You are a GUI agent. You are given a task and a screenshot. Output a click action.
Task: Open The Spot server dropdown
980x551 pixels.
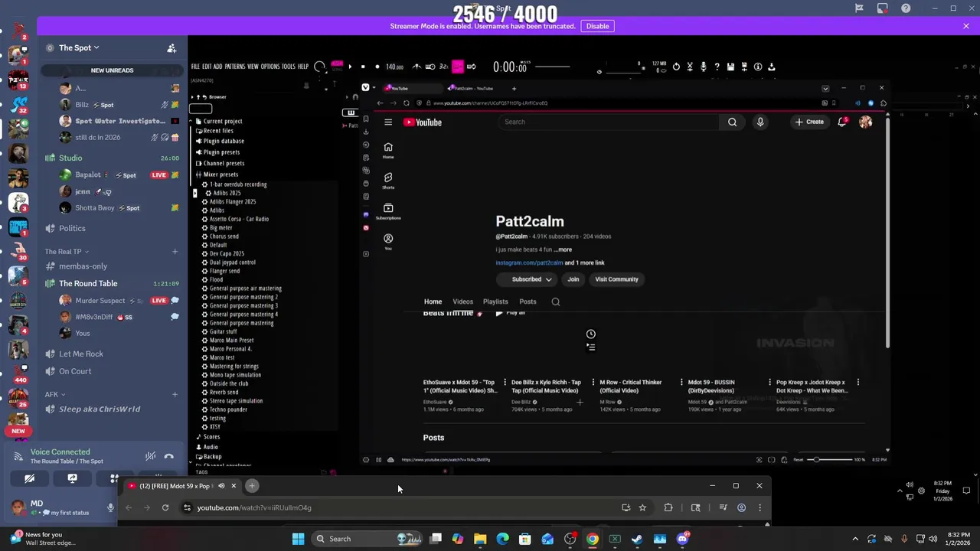point(79,48)
